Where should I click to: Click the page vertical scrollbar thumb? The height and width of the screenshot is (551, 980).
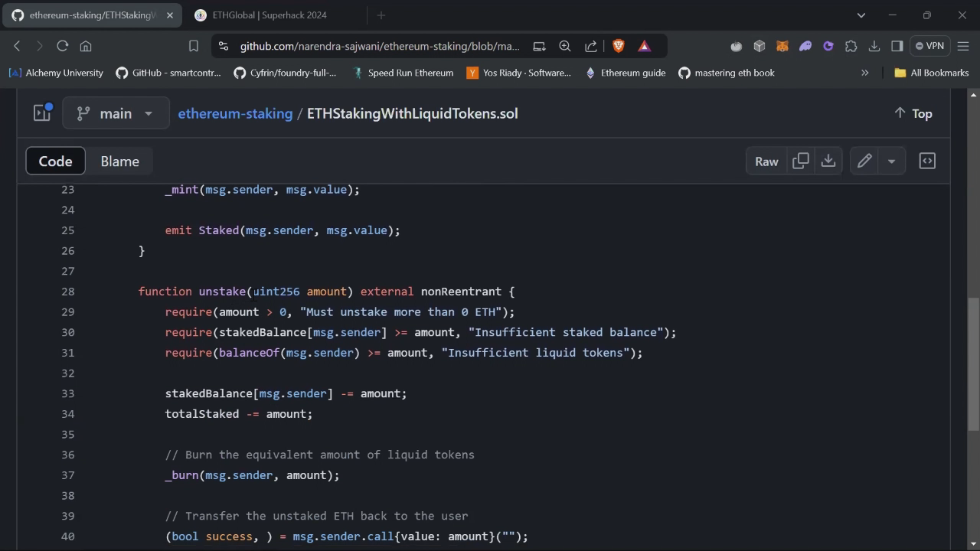[973, 364]
